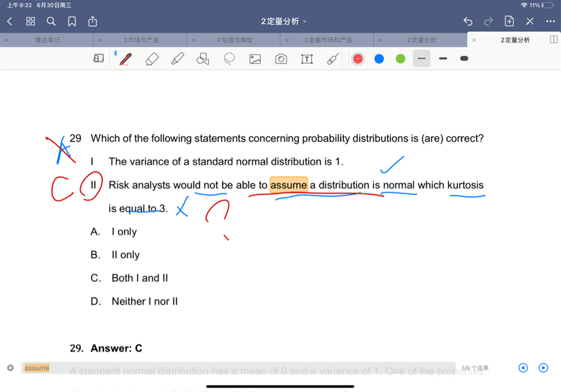Switch to the 4估值与模型 tab

(x=234, y=40)
